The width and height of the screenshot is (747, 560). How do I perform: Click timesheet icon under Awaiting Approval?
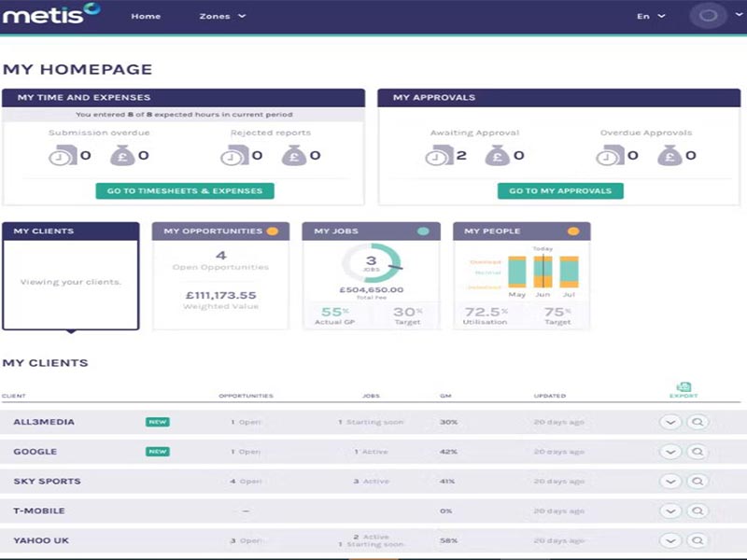439,155
